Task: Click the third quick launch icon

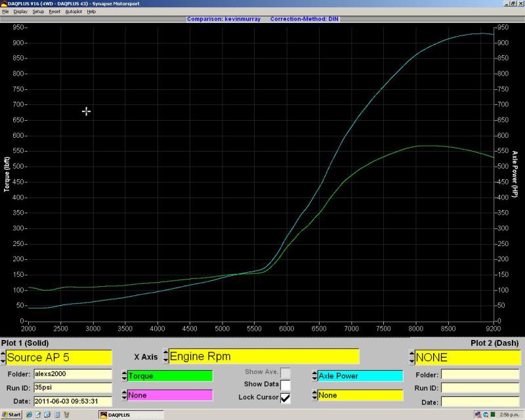Action: click(47, 415)
